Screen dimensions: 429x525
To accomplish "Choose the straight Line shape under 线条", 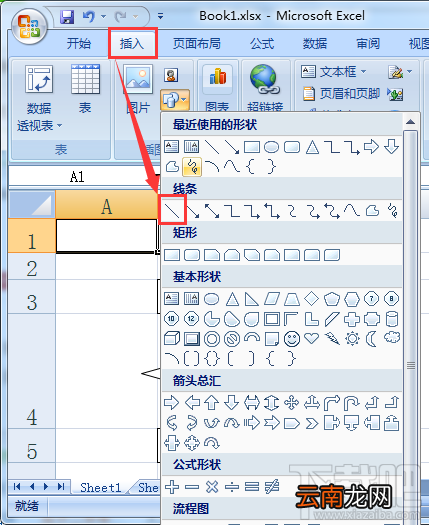I will [172, 211].
